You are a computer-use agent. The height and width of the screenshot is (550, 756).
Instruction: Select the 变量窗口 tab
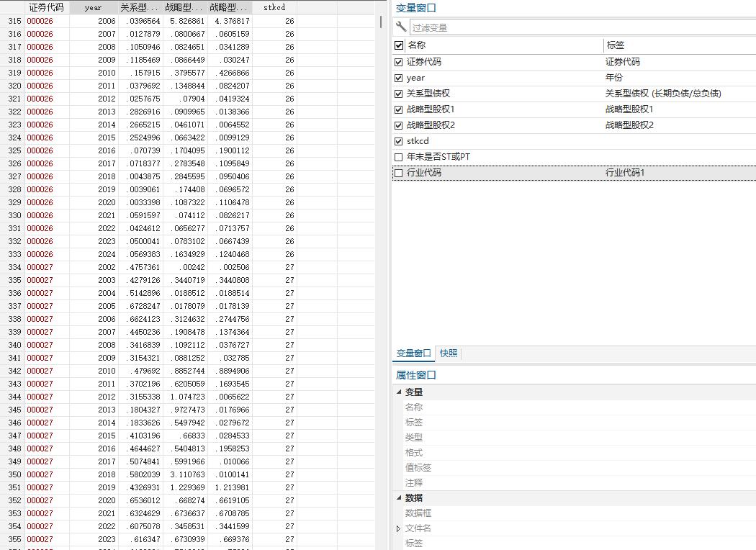point(413,353)
